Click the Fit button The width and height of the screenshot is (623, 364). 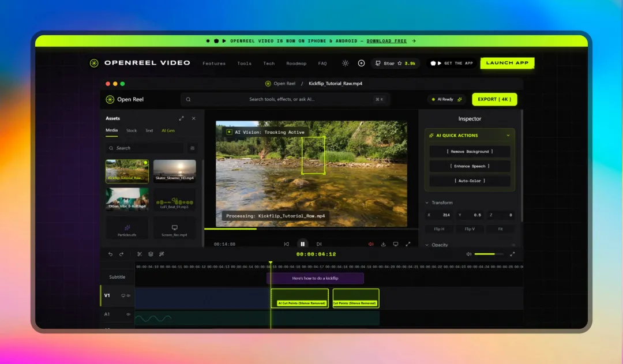pyautogui.click(x=500, y=229)
